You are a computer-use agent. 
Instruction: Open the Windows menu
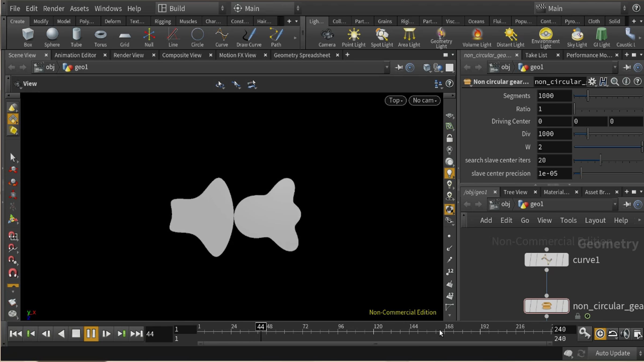click(x=108, y=8)
